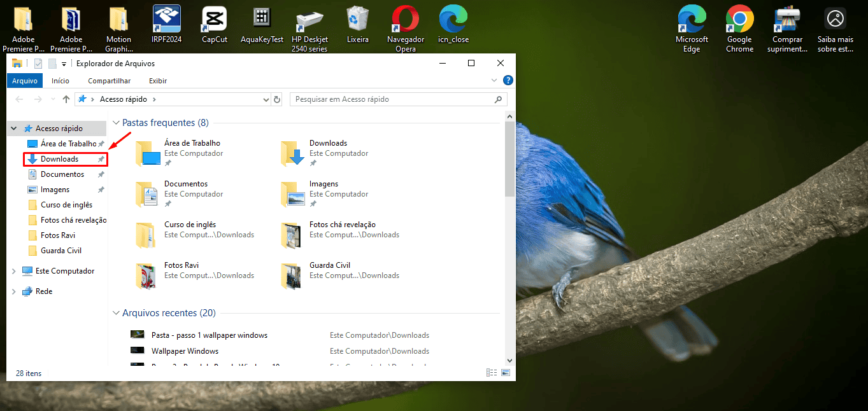Viewport: 868px width, 411px height.
Task: Open Lixeira recycle bin
Action: (x=357, y=25)
